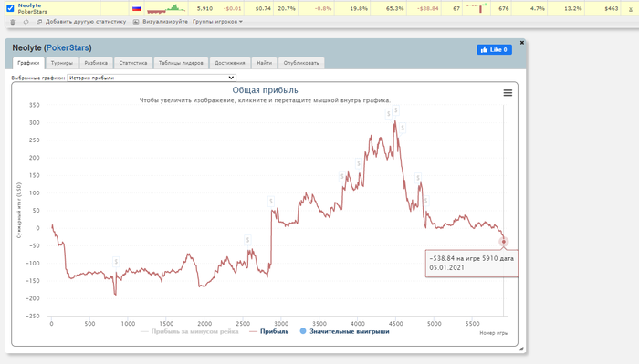
Task: Switch to the 'Достижения' tab
Action: click(230, 63)
